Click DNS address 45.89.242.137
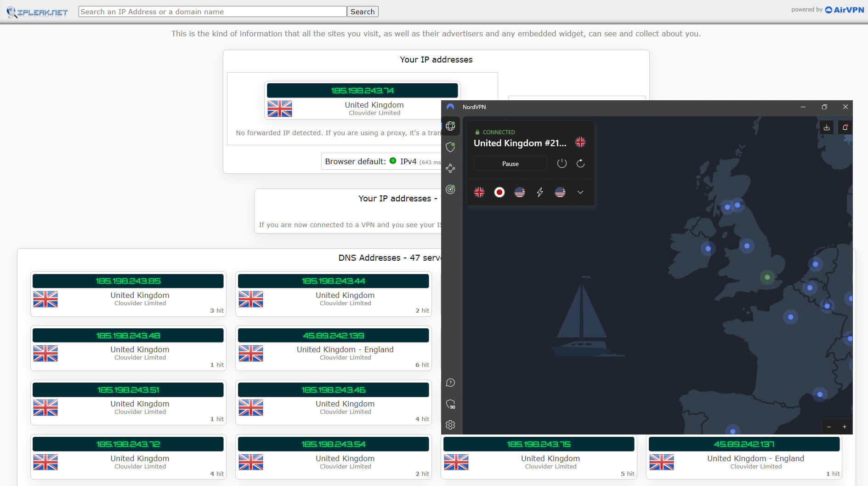 (744, 444)
